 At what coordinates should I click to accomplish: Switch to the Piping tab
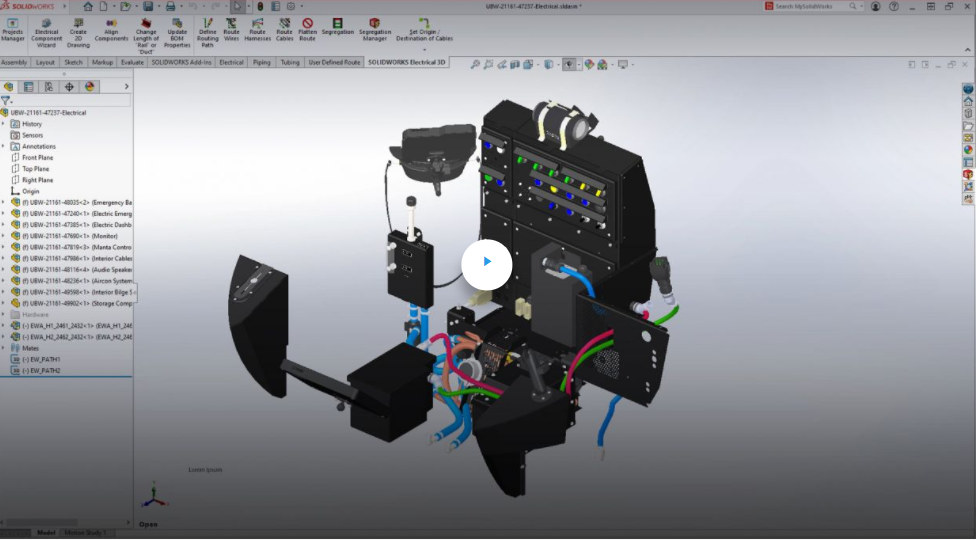click(261, 62)
